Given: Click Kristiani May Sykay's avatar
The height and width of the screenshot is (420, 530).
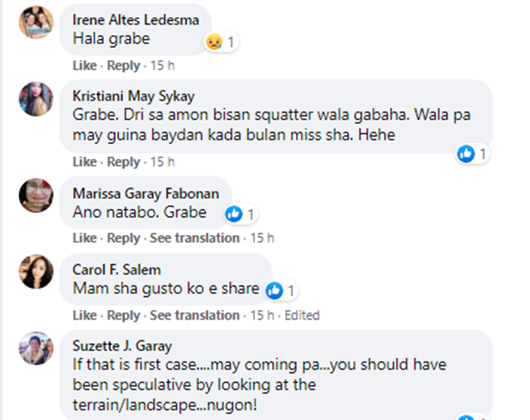Looking at the screenshot, I should pos(36,99).
